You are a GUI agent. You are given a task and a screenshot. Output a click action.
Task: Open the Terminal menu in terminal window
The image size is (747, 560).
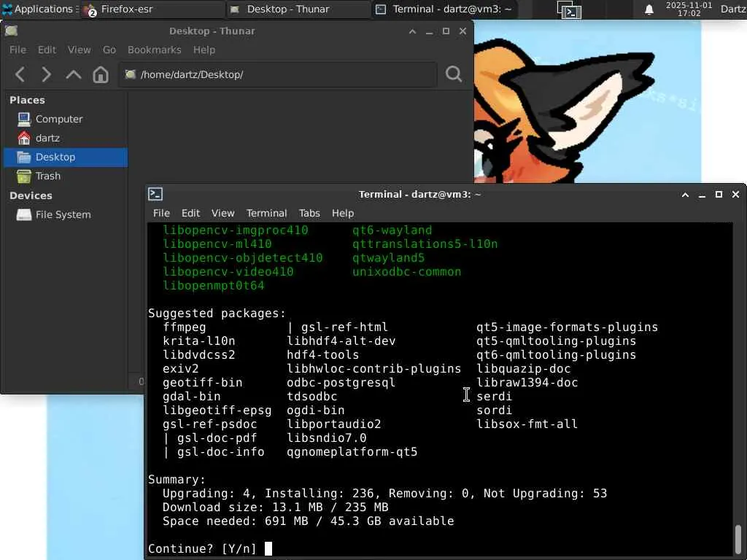pos(266,214)
